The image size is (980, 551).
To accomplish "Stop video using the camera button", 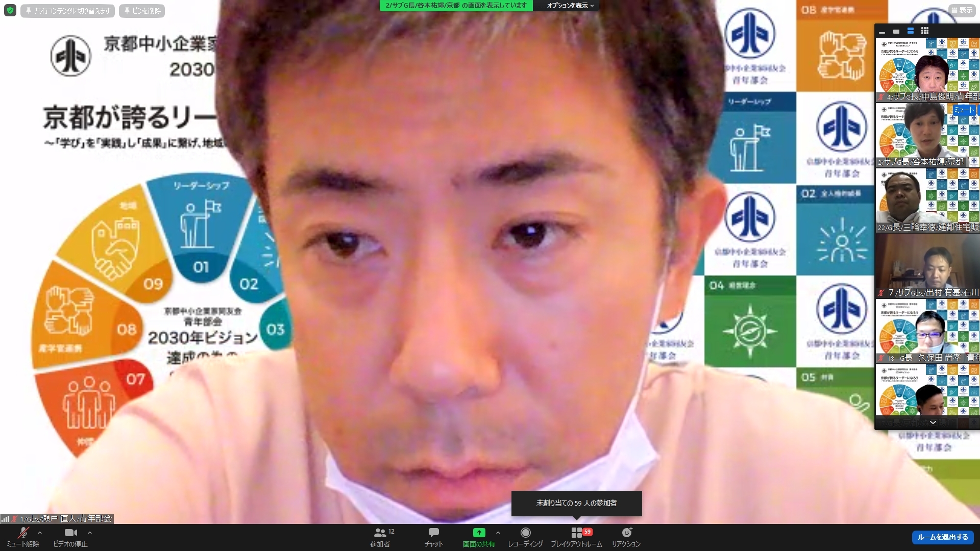I will coord(70,537).
